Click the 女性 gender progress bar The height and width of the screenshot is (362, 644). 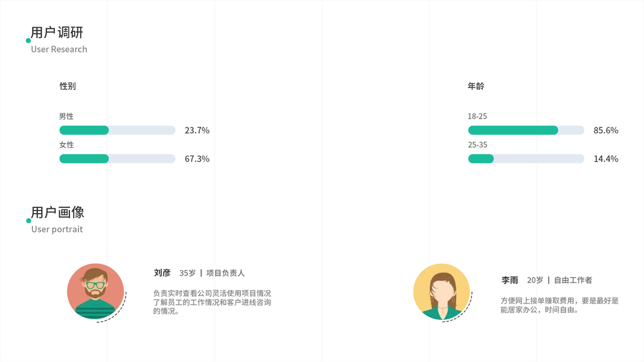[x=117, y=159]
